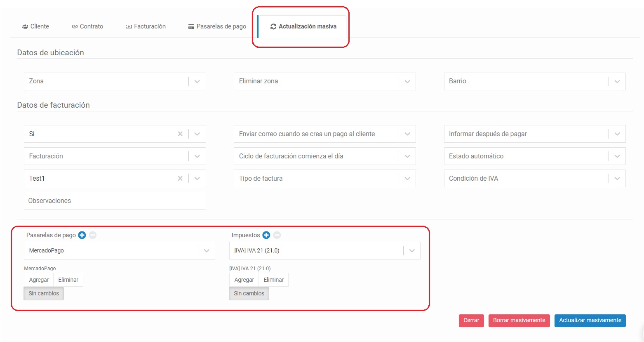Click the Facturación tab's money icon

(129, 26)
